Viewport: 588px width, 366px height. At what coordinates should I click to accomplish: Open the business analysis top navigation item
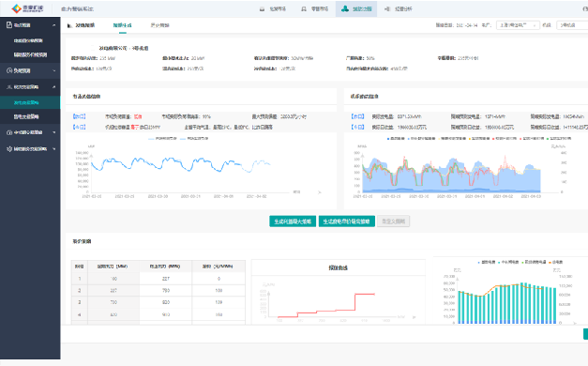399,9
